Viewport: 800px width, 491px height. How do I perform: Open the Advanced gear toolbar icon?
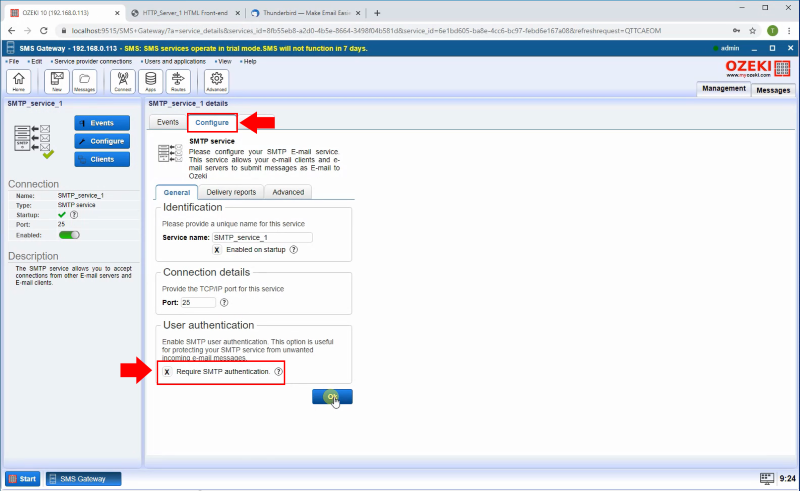(x=216, y=81)
